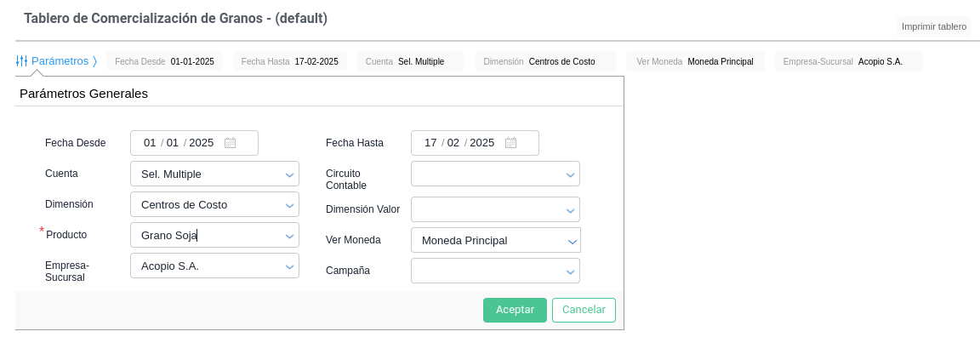Expand the Cuenta dropdown
This screenshot has width=980, height=360.
[x=289, y=174]
